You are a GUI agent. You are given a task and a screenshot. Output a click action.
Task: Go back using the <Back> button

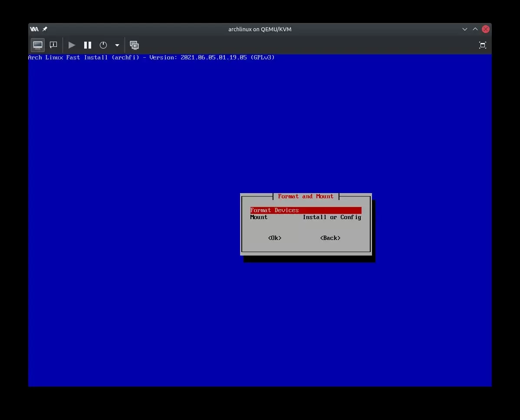point(330,238)
